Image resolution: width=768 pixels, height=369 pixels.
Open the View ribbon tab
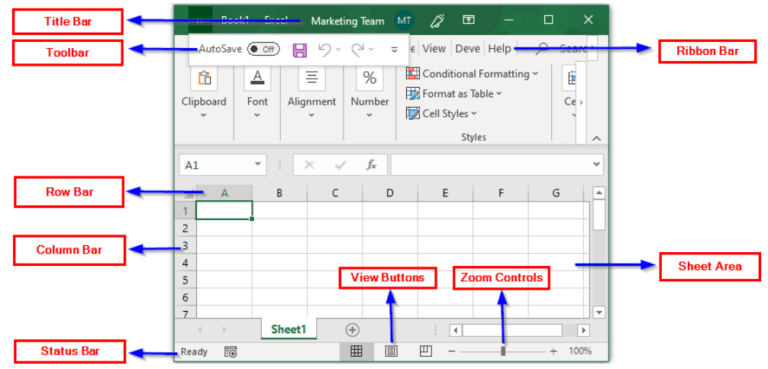click(x=434, y=49)
